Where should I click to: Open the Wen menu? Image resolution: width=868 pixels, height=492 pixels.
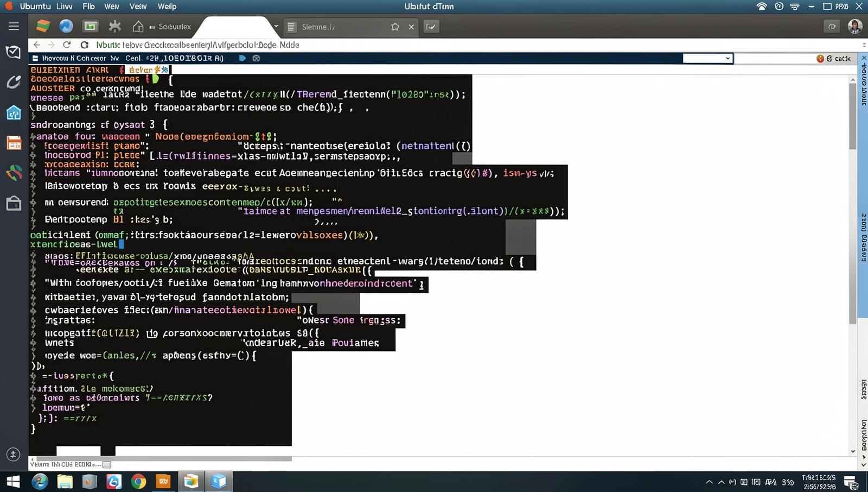coord(112,7)
